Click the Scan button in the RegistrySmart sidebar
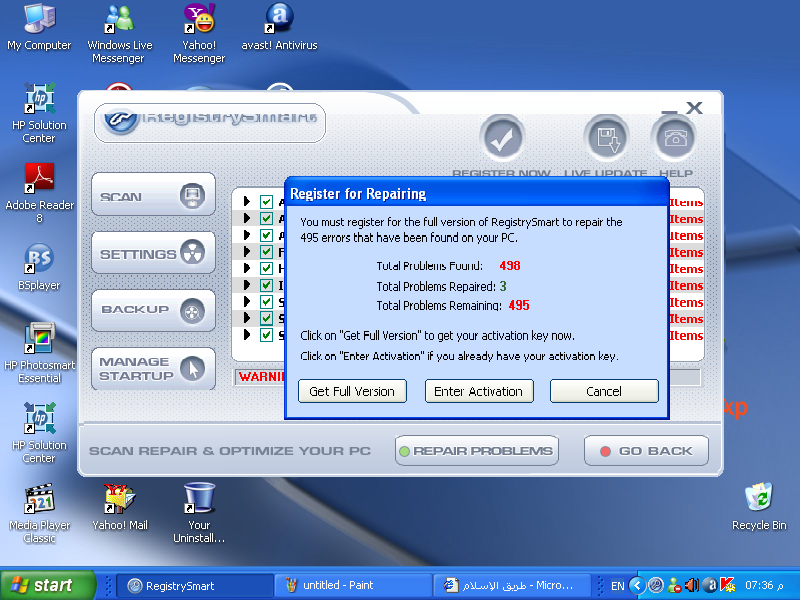The image size is (800, 600). click(x=153, y=195)
